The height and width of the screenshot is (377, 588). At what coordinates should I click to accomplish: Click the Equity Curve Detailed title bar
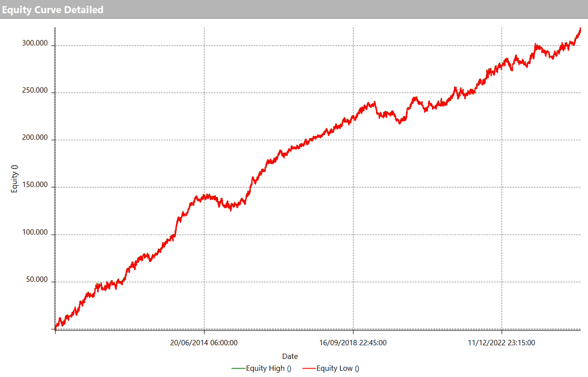tap(53, 9)
